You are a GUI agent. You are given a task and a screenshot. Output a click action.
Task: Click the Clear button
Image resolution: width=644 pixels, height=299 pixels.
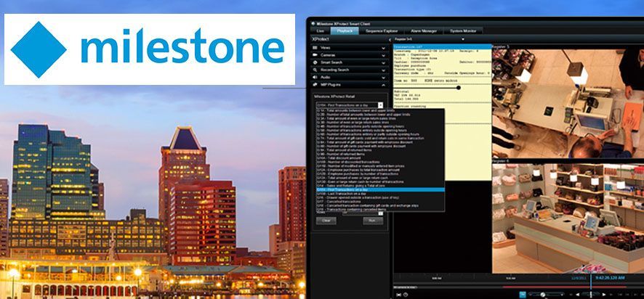(326, 221)
